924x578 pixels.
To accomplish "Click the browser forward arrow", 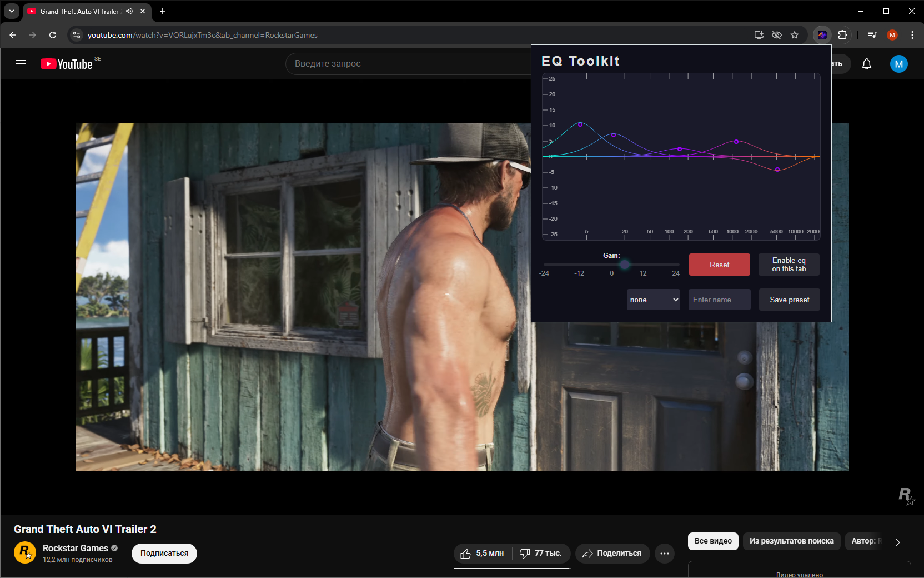I will [33, 35].
